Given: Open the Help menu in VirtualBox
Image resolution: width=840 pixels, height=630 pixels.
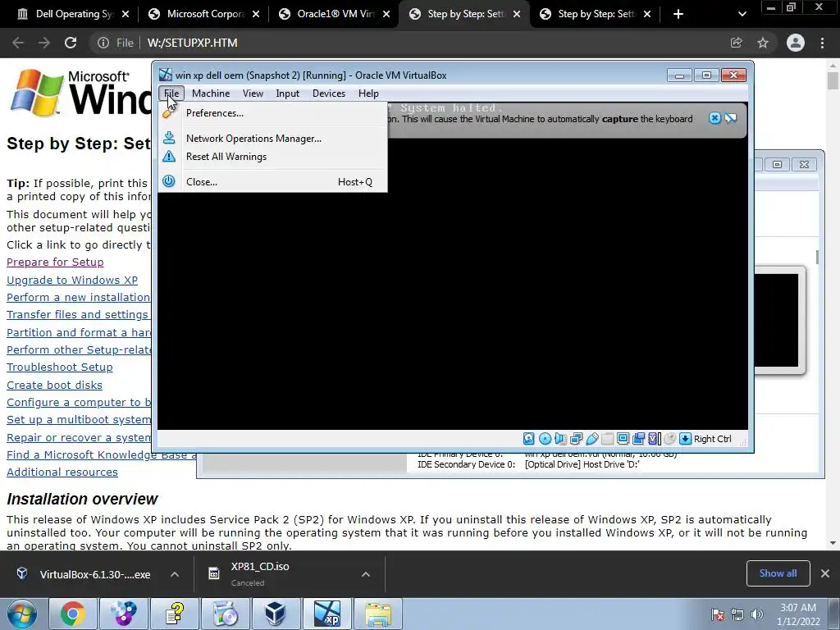Looking at the screenshot, I should click(368, 94).
